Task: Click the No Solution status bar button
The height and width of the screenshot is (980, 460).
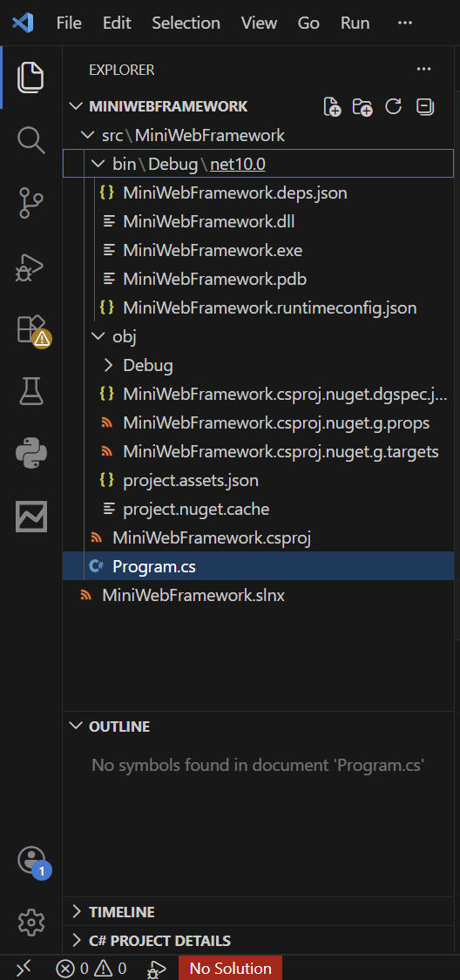Action: click(231, 969)
